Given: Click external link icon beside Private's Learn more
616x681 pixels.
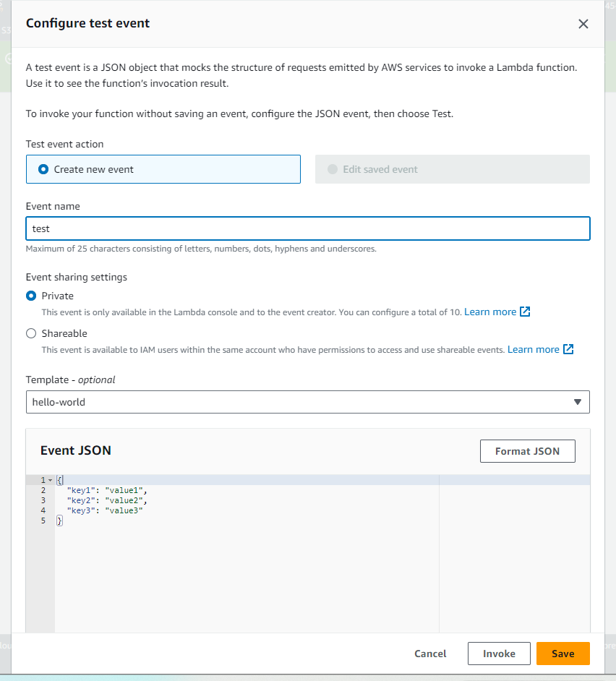Looking at the screenshot, I should tap(526, 312).
